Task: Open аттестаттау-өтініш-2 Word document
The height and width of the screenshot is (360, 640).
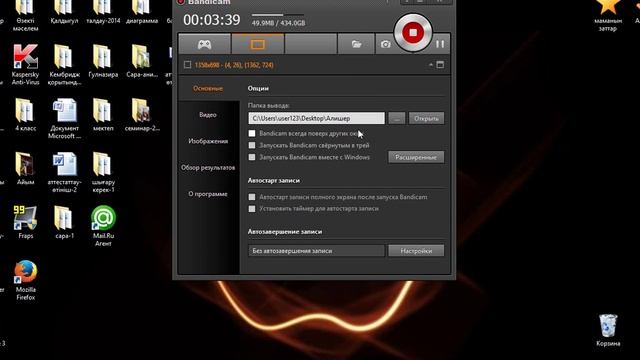Action: [64, 172]
